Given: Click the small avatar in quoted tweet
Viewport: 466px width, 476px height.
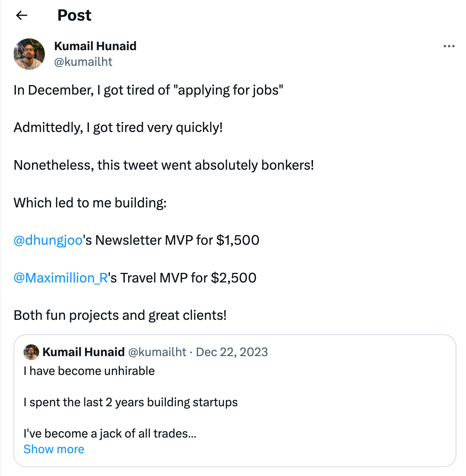Looking at the screenshot, I should [x=31, y=352].
